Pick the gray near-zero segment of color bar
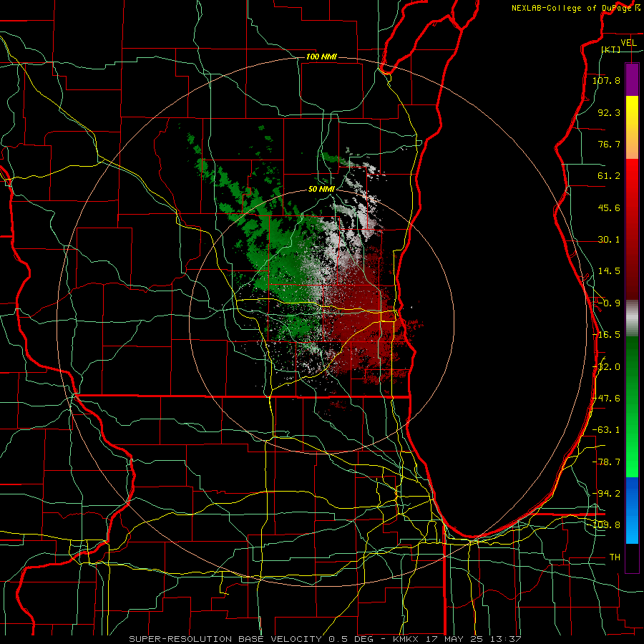The width and height of the screenshot is (644, 644). pyautogui.click(x=632, y=318)
